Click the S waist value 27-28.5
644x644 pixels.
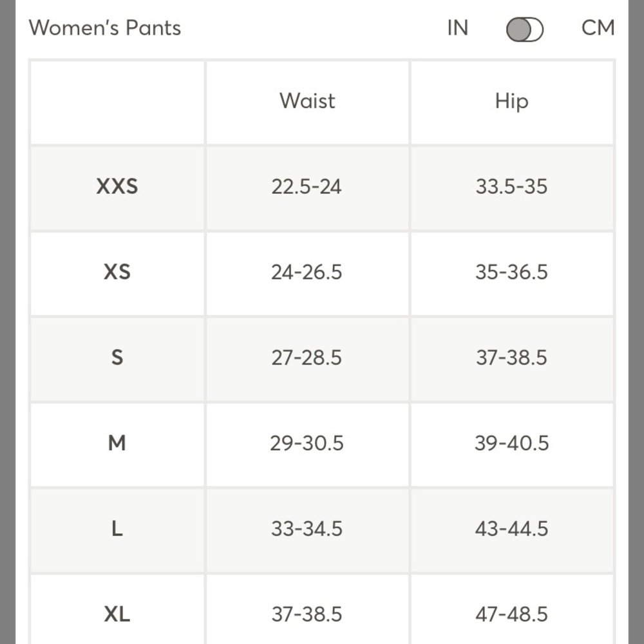(307, 357)
